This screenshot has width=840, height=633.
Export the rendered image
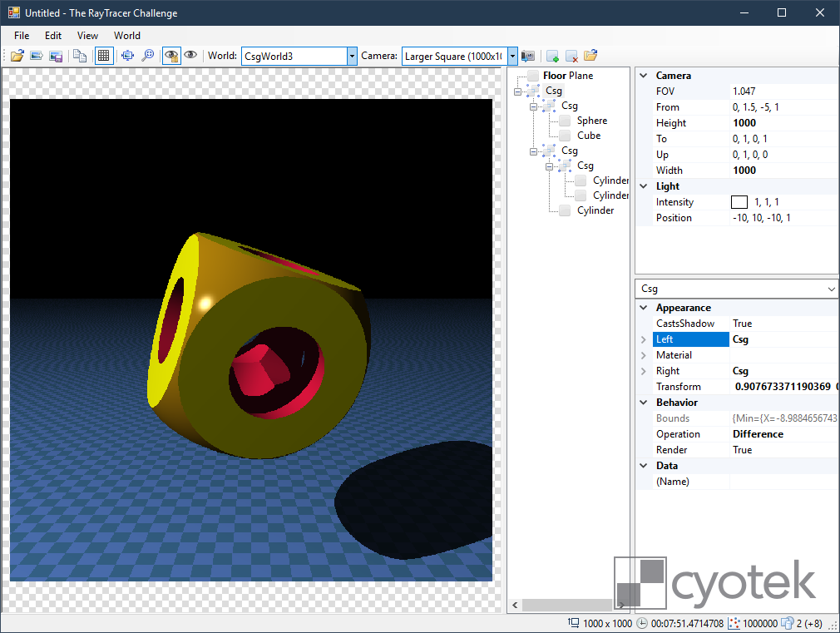pyautogui.click(x=36, y=56)
